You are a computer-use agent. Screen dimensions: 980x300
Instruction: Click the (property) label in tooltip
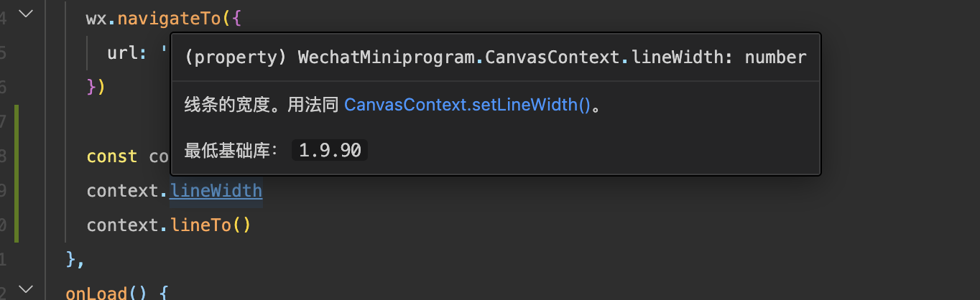(x=231, y=57)
